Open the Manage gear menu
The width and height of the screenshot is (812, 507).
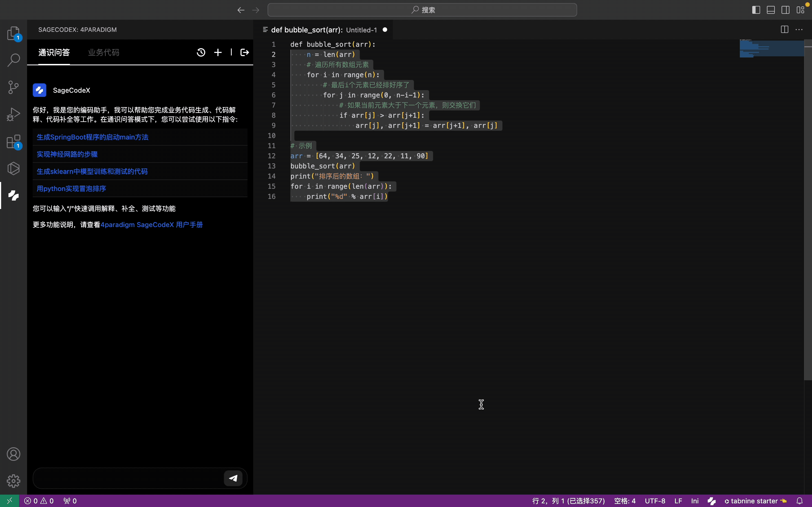click(x=14, y=481)
